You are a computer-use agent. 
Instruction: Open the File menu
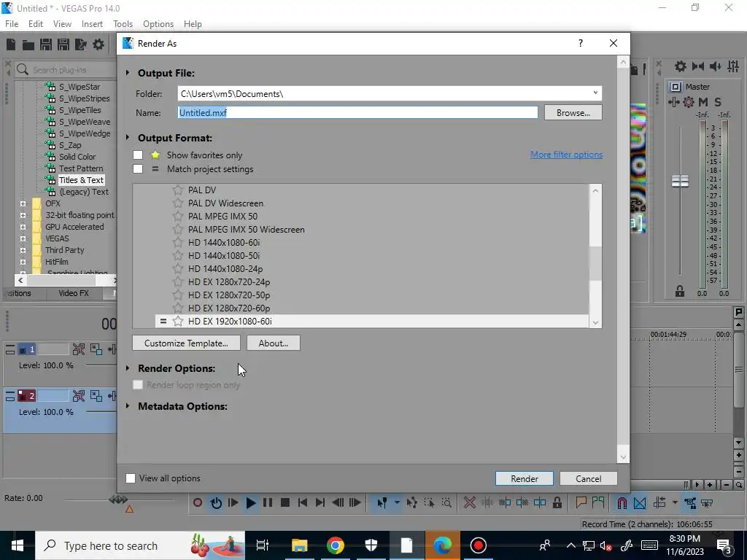(x=12, y=24)
